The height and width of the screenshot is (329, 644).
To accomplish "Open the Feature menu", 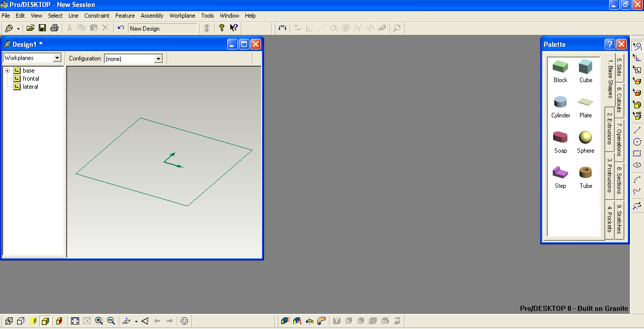I will (125, 16).
